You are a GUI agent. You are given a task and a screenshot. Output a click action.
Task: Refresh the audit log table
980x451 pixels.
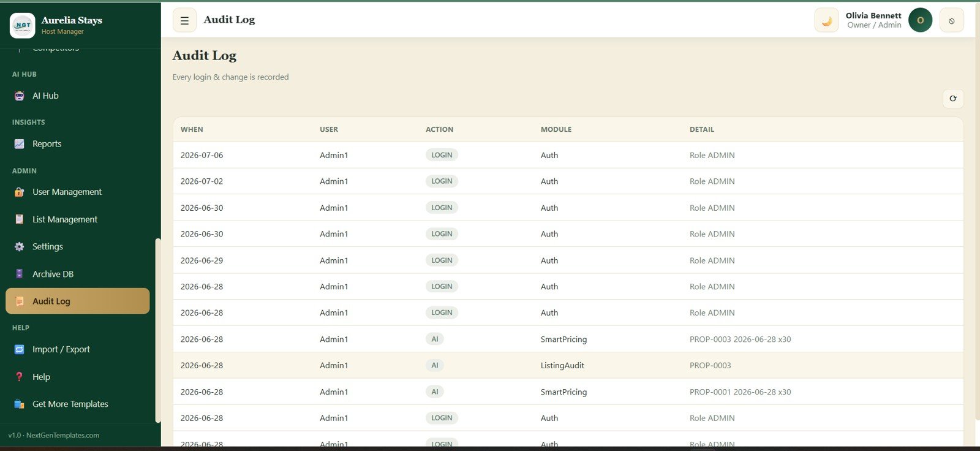[x=953, y=99]
